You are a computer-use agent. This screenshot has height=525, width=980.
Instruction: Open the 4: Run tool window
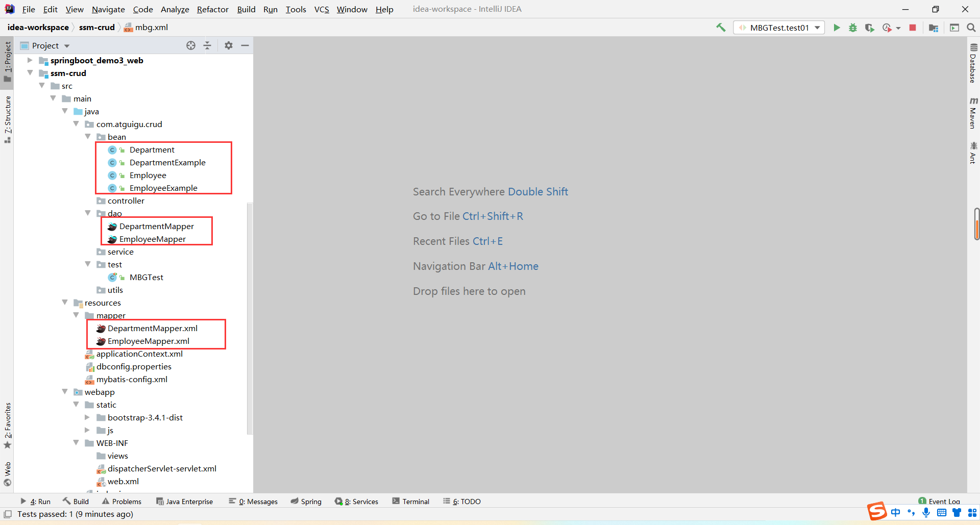[x=35, y=502]
